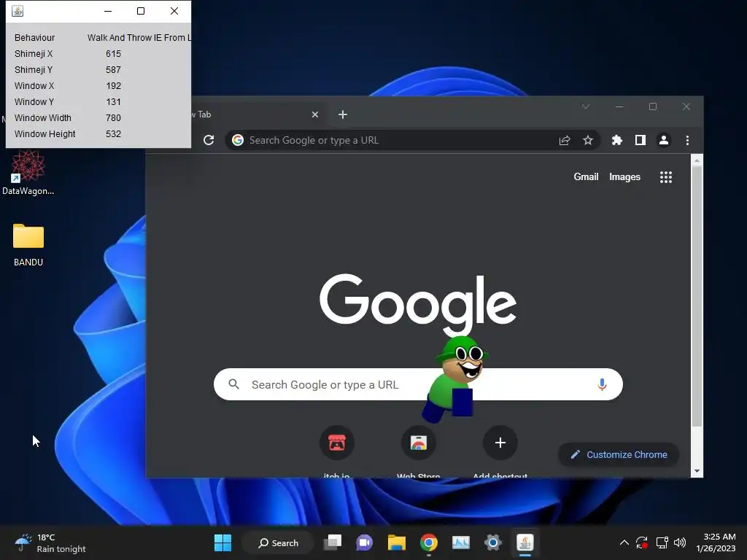Select Behaviour value Walk And Throw IE
The image size is (747, 560).
(139, 38)
